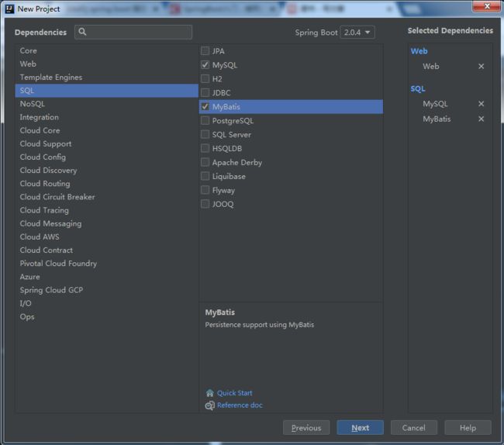
Task: Choose the NoSQL category
Action: click(107, 104)
